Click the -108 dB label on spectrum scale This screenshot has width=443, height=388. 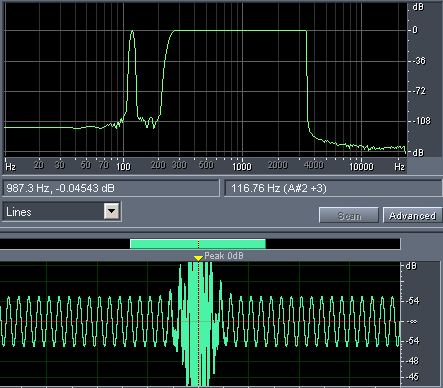[421, 121]
